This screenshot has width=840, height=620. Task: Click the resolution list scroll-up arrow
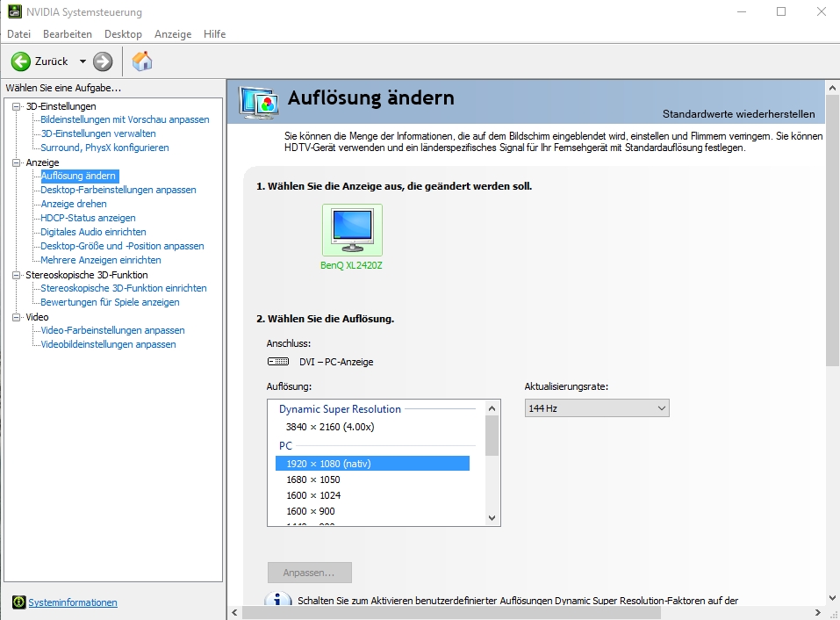pos(492,408)
